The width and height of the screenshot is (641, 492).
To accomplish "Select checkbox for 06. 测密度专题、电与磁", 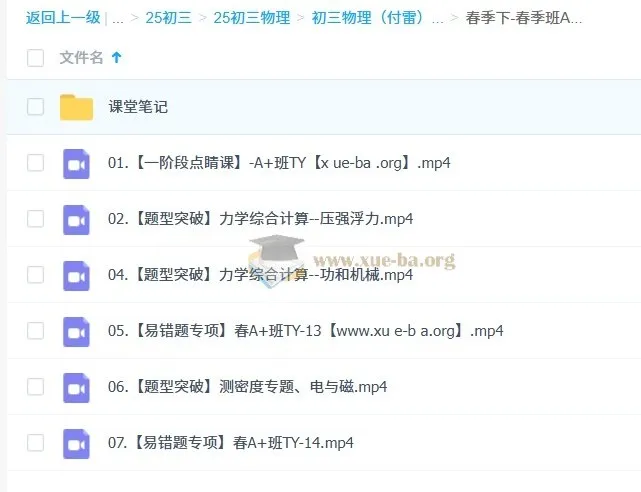I will pyautogui.click(x=36, y=387).
